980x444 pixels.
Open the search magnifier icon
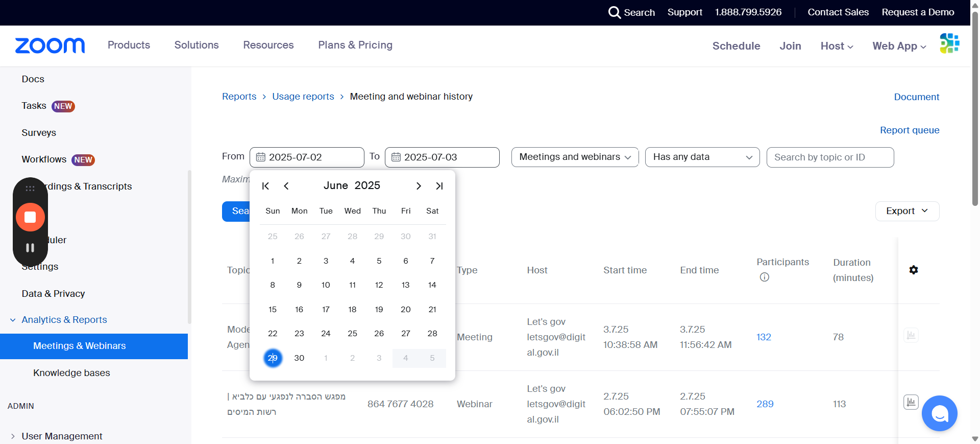click(615, 12)
